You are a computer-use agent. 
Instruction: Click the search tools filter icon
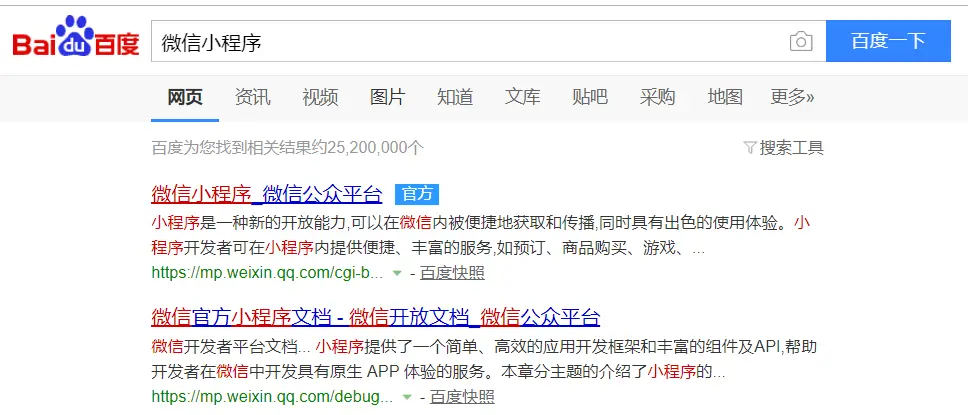(750, 148)
